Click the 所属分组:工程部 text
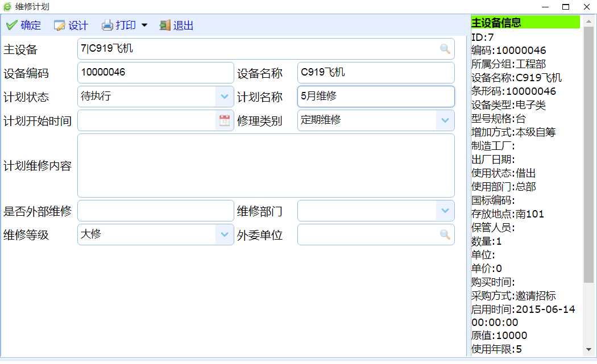 (509, 64)
